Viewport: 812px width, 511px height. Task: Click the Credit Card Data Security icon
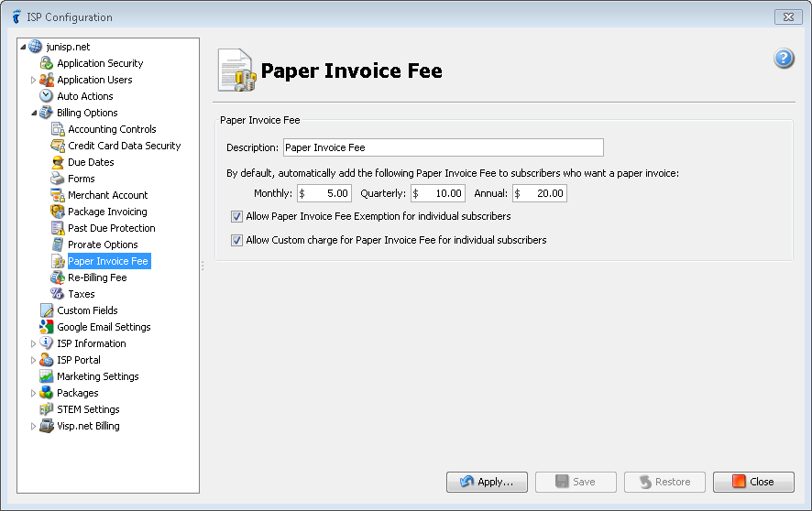tap(58, 146)
